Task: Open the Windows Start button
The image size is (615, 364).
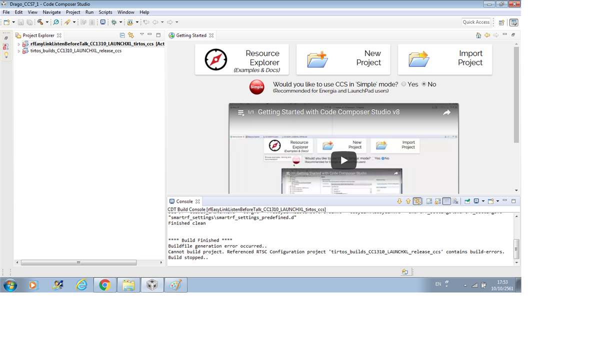Action: [x=10, y=285]
